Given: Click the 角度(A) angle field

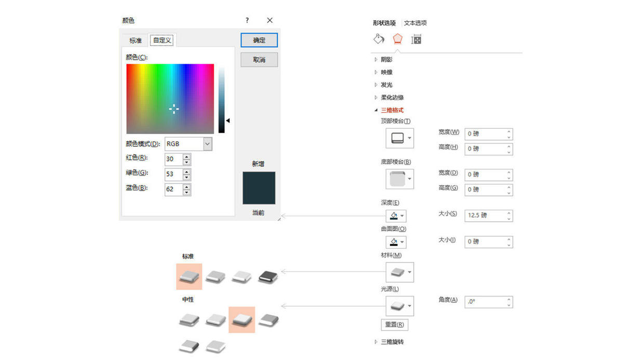Looking at the screenshot, I should pyautogui.click(x=489, y=302).
